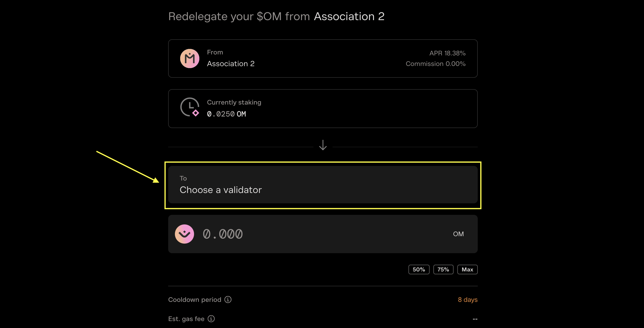The width and height of the screenshot is (644, 328).
Task: Click the down arrow between sections
Action: click(323, 145)
